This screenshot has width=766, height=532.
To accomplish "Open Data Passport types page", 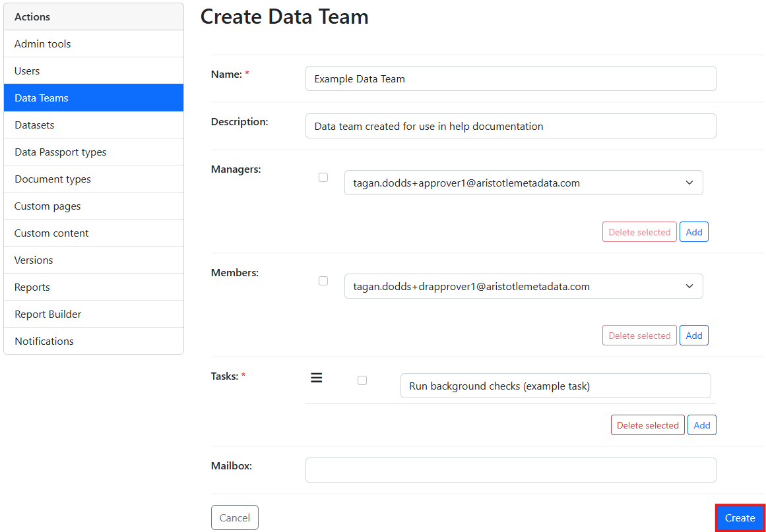I will tap(94, 152).
